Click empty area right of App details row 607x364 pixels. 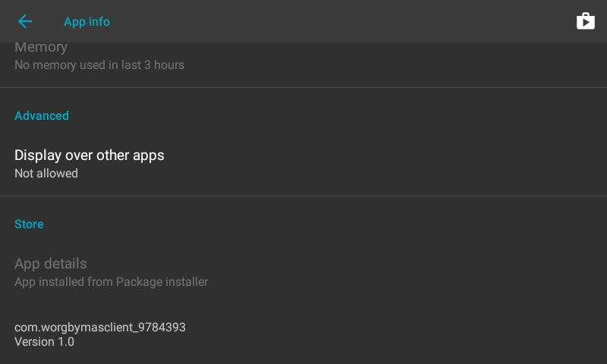407,272
